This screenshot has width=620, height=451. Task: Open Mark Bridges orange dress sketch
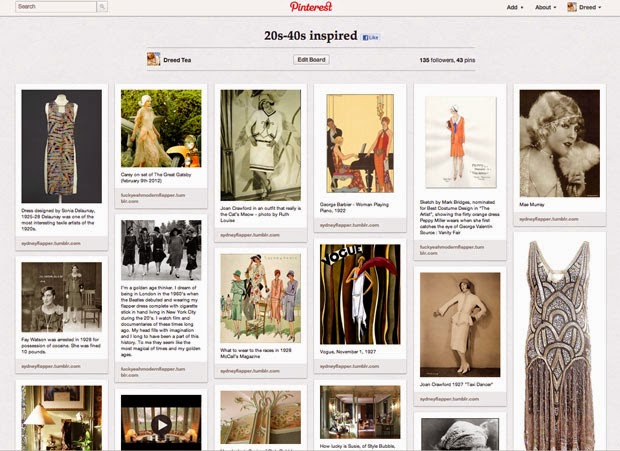tap(460, 142)
